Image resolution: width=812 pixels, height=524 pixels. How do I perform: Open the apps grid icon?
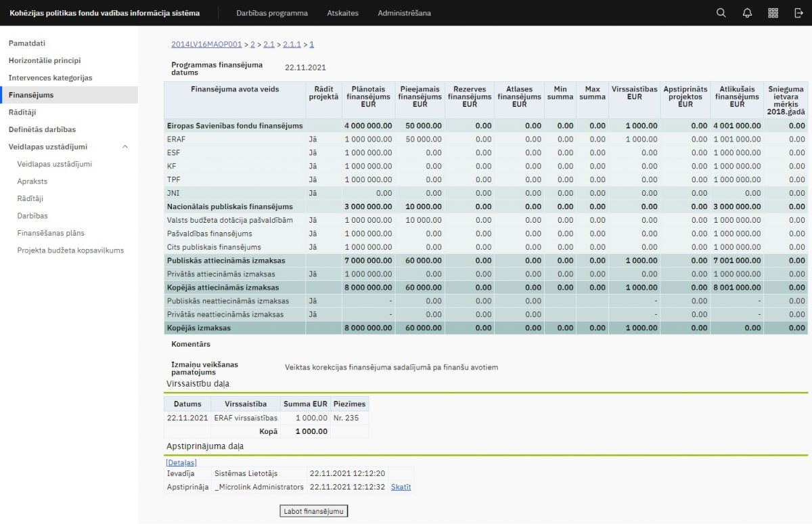773,13
